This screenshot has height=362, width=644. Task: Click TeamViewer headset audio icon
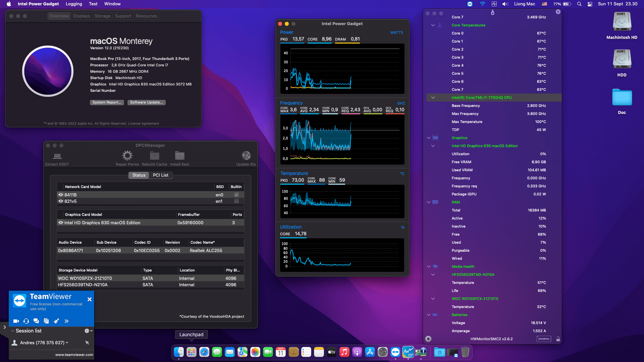[x=26, y=321]
